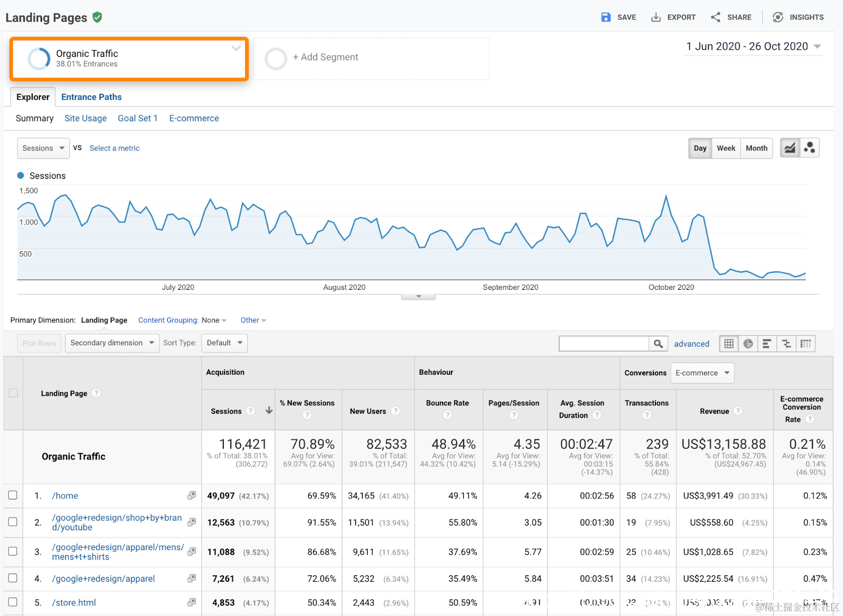Viewport: 843px width, 616px height.
Task: Check the mens t-shirts row checkbox
Action: tap(13, 551)
